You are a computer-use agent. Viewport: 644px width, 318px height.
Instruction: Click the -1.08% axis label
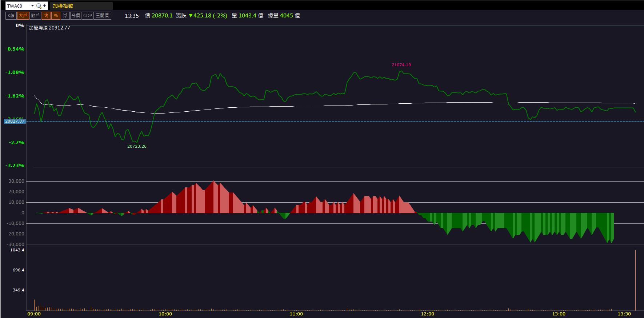(x=15, y=72)
